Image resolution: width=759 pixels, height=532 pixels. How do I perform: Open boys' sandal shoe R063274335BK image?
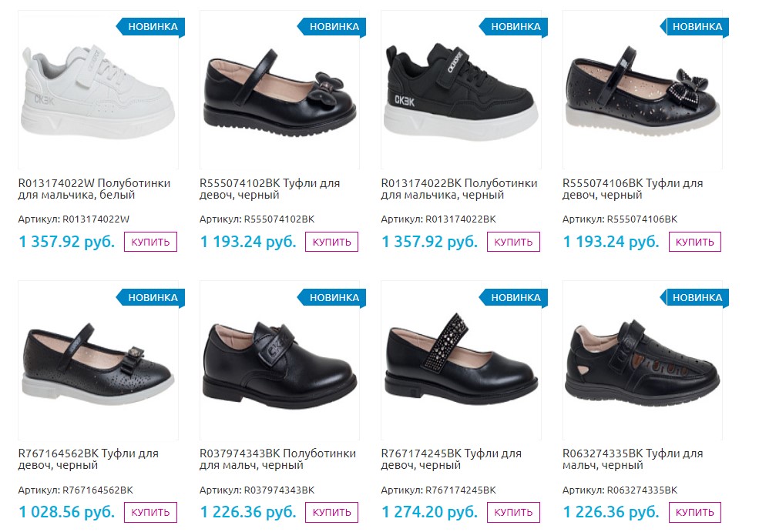(642, 362)
